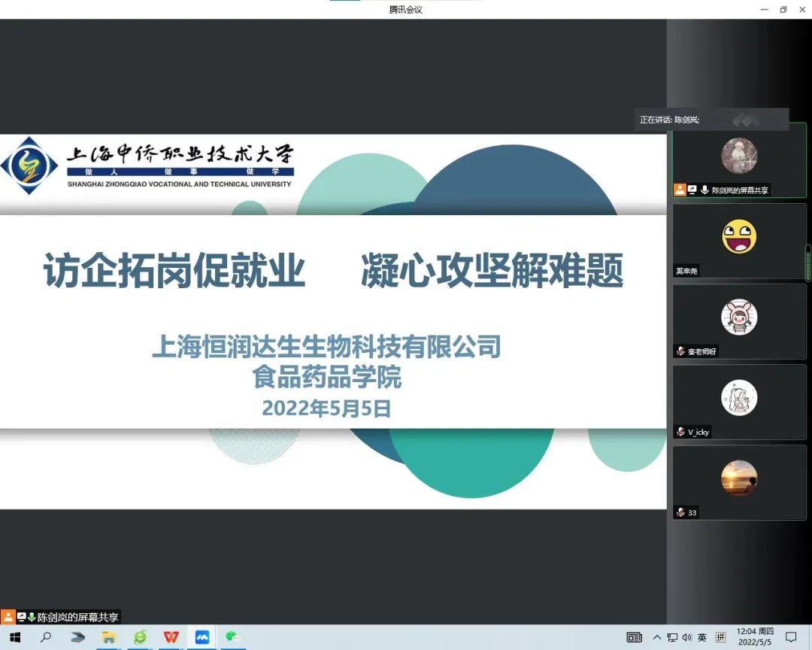812x650 pixels.
Task: Click slide title 访企拓岗促就业
Action: tap(174, 270)
